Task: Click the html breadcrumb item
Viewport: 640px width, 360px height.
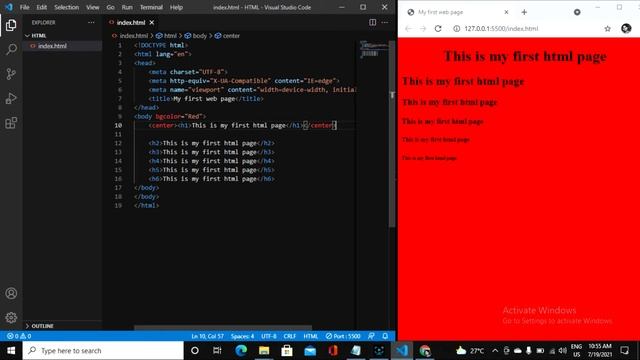Action: [167, 36]
